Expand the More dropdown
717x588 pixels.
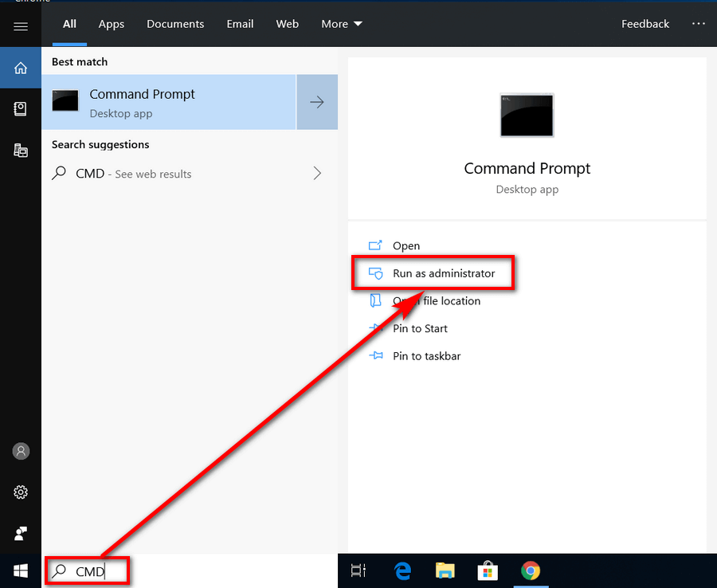point(342,24)
